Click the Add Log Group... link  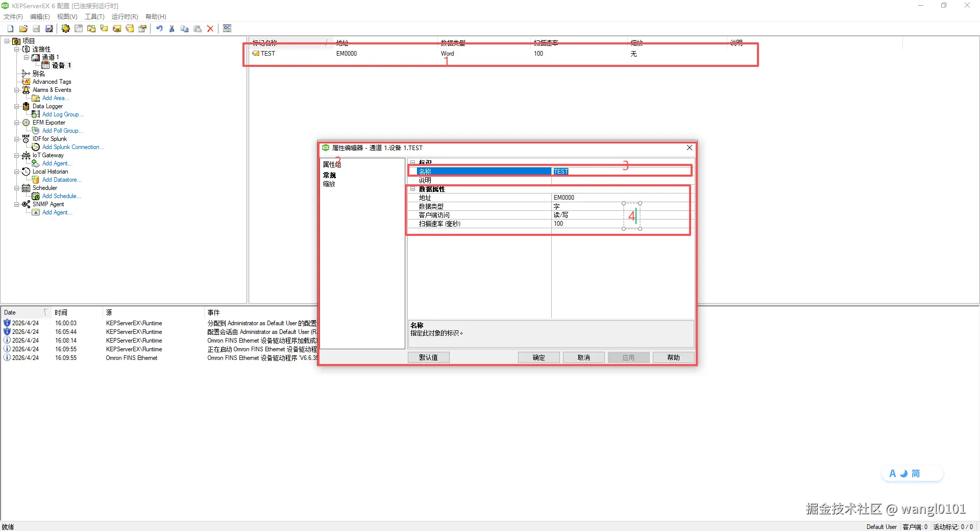point(62,114)
